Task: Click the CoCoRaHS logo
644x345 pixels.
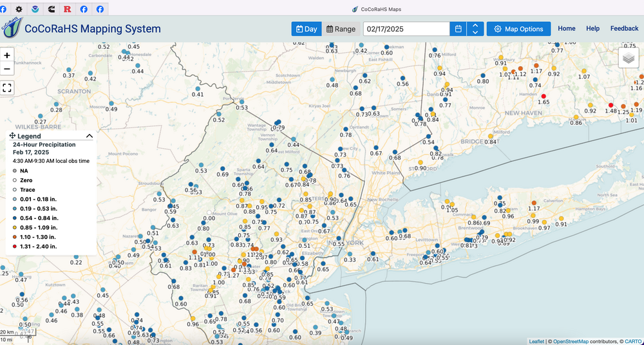Action: 12,28
